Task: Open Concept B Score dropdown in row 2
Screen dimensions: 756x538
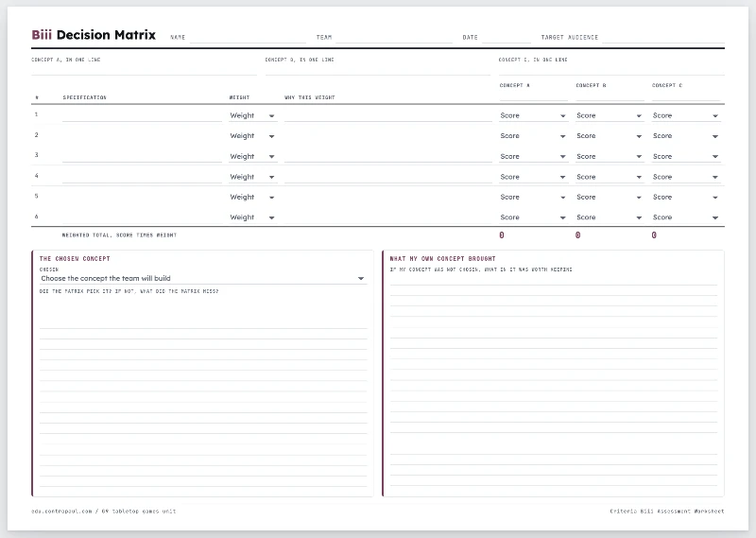Action: (x=610, y=136)
